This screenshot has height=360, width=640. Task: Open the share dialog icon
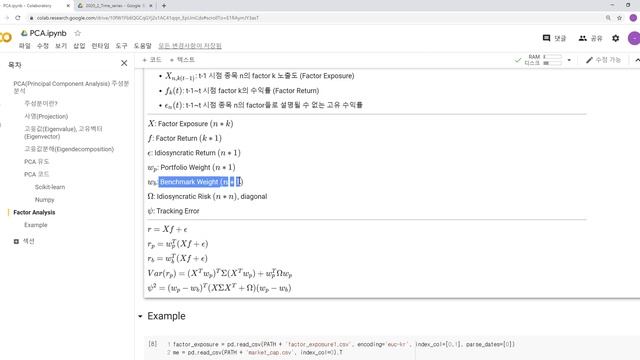pyautogui.click(x=582, y=38)
